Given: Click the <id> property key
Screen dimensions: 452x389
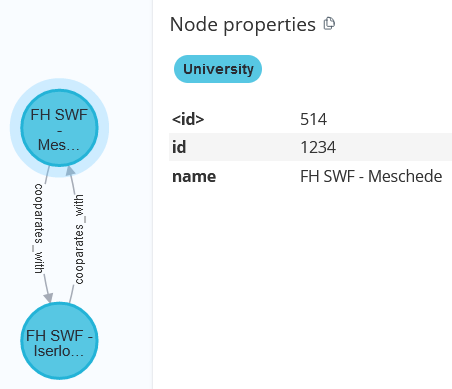Looking at the screenshot, I should [188, 119].
